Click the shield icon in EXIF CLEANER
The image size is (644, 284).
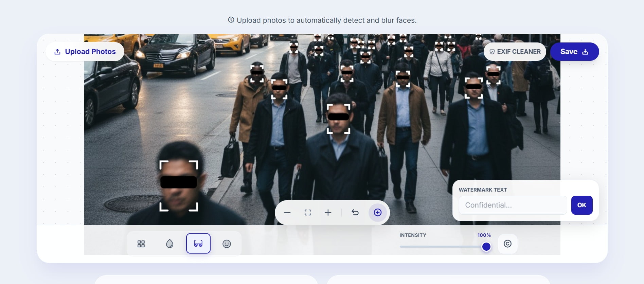(492, 52)
